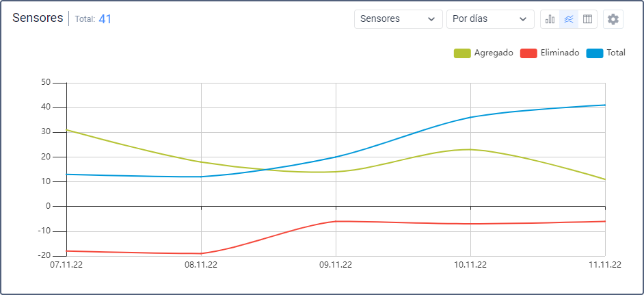The width and height of the screenshot is (644, 295).
Task: Click the Sensores panel title
Action: 38,18
